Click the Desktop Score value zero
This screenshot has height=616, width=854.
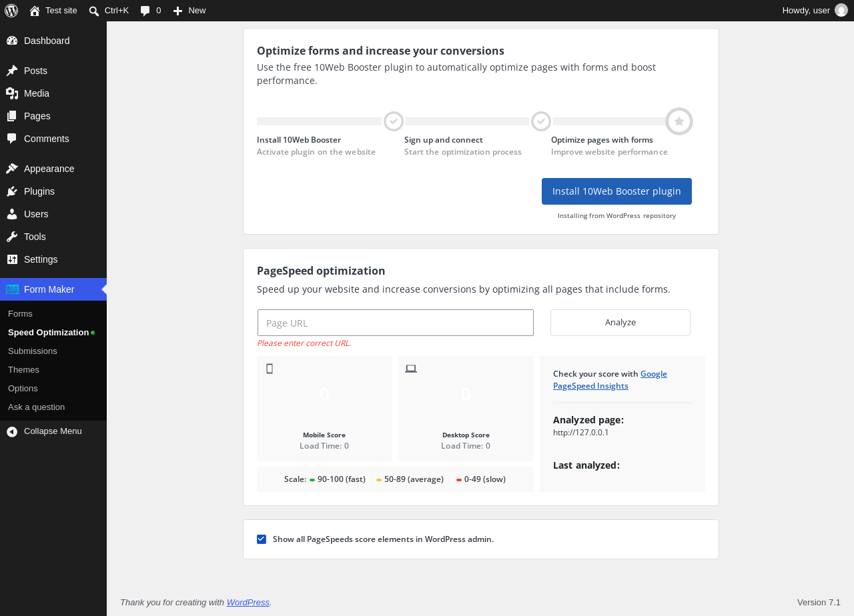(466, 395)
